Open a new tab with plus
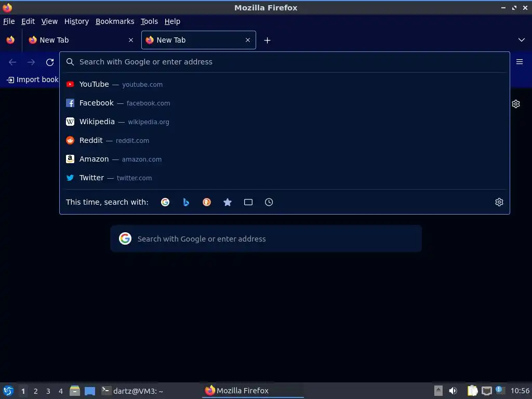532x399 pixels. 268,41
